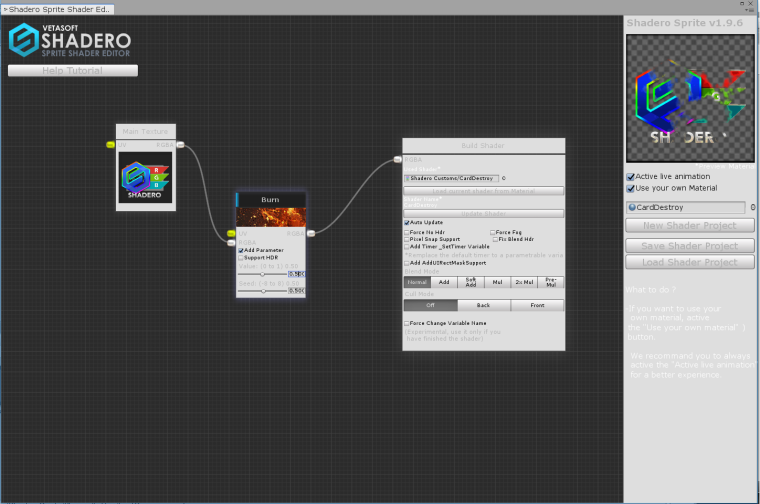Screen dimensions: 760x504
Task: Open the Help Tutorial button
Action: coord(73,71)
